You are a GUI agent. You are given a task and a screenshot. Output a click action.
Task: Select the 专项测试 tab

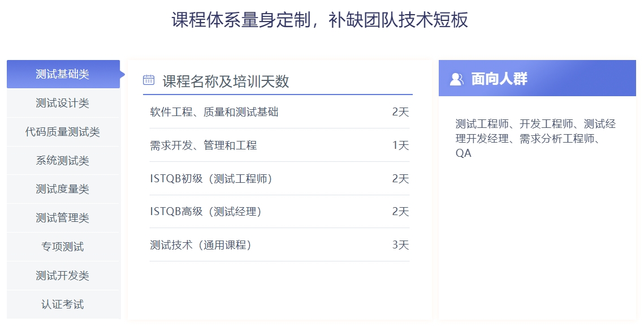63,247
